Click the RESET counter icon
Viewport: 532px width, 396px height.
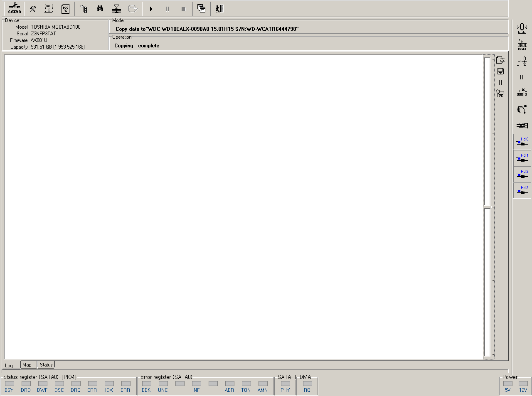tap(522, 45)
